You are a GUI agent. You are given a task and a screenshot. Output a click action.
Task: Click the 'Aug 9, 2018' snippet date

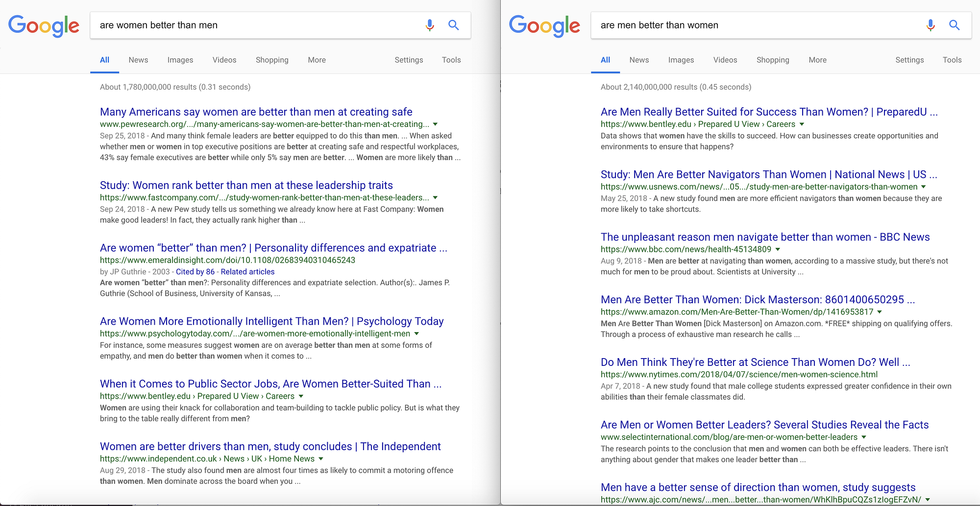(x=621, y=261)
